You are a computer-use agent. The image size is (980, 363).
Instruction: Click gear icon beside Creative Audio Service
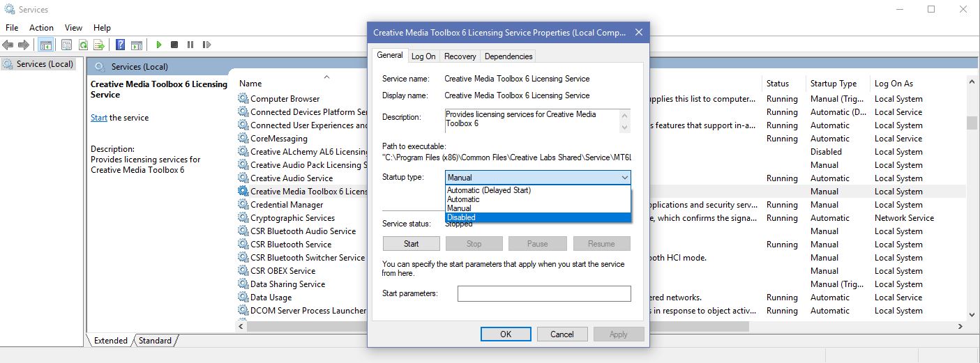pos(243,178)
